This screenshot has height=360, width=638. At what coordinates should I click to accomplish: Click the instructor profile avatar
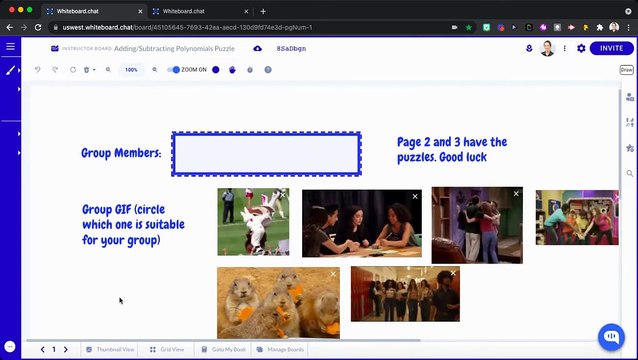pyautogui.click(x=547, y=48)
